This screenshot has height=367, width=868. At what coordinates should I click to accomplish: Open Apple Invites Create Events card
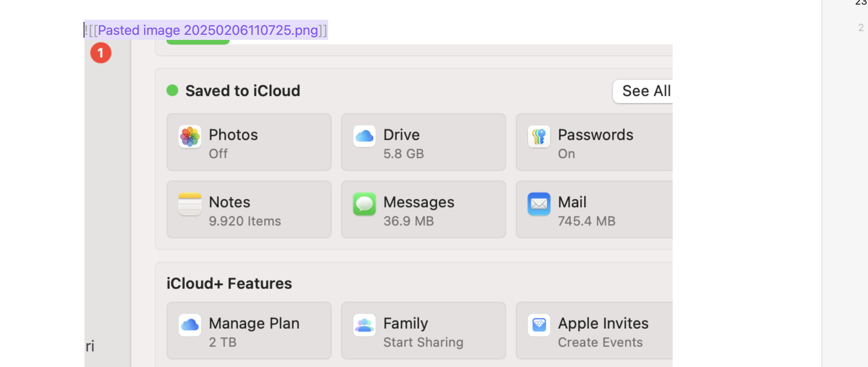pyautogui.click(x=594, y=330)
